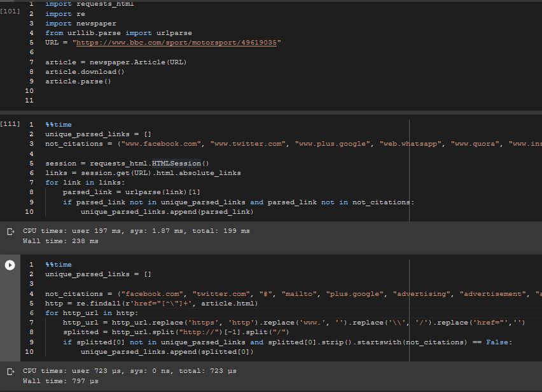Click the 'session = requests_html.HTMLSession()' line
Image resolution: width=542 pixels, height=392 pixels.
pyautogui.click(x=127, y=163)
